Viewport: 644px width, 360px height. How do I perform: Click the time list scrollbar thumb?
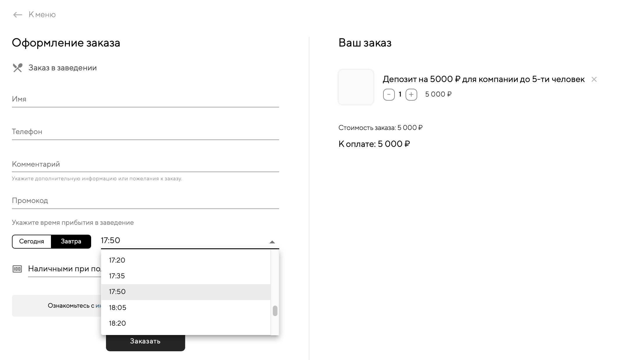click(275, 311)
